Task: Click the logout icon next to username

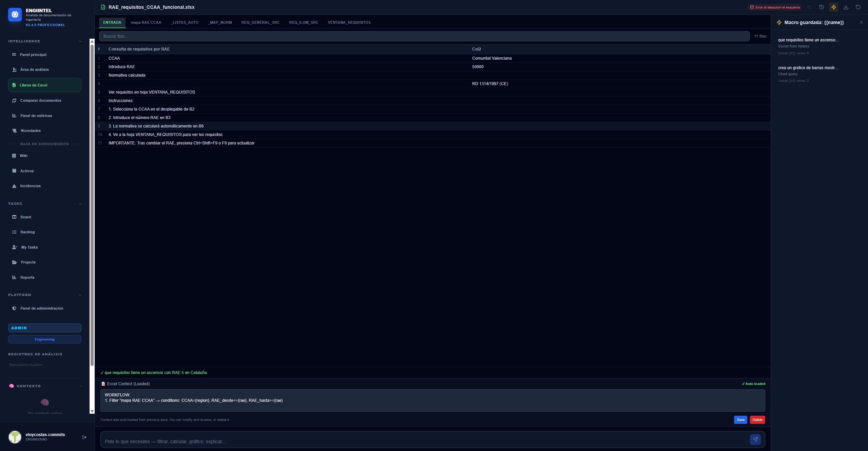Action: point(84,437)
